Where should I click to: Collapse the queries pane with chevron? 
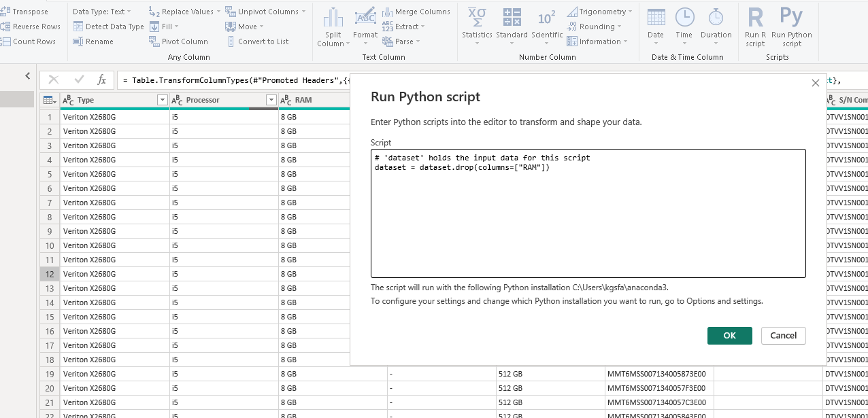(x=28, y=76)
